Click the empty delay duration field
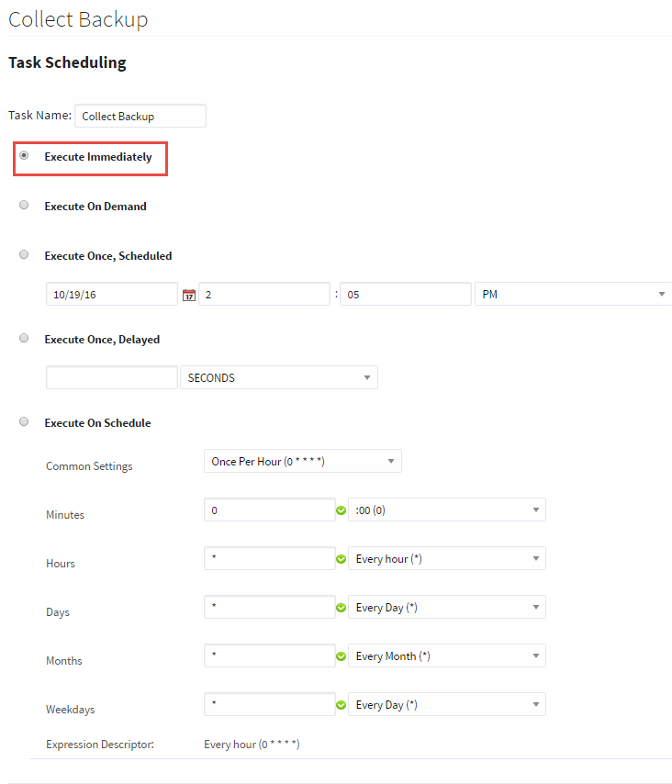Viewport: 672px width, 784px height. click(110, 377)
